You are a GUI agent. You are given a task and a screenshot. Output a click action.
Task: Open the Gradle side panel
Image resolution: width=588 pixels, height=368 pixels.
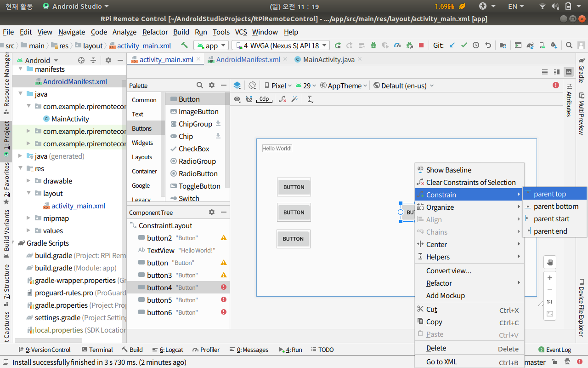(581, 70)
